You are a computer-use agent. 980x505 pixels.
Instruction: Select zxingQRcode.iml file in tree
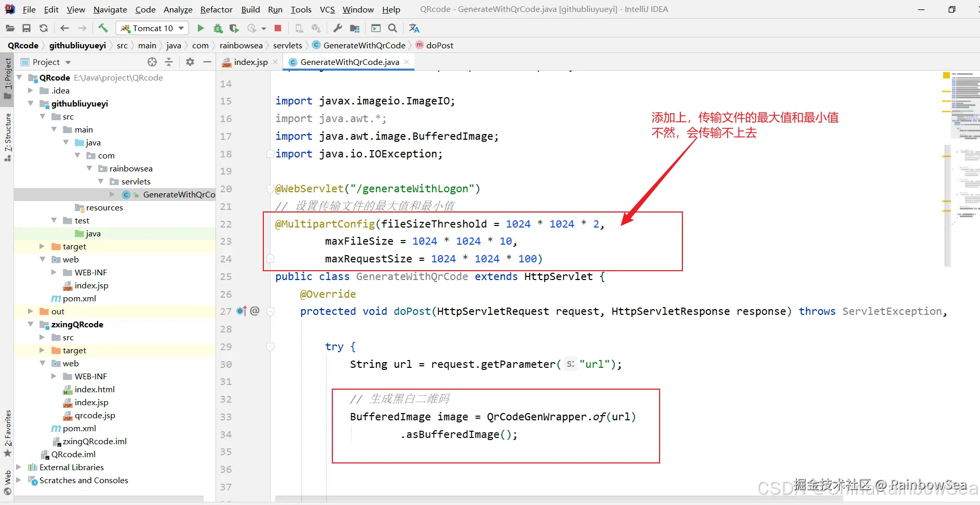(x=89, y=441)
